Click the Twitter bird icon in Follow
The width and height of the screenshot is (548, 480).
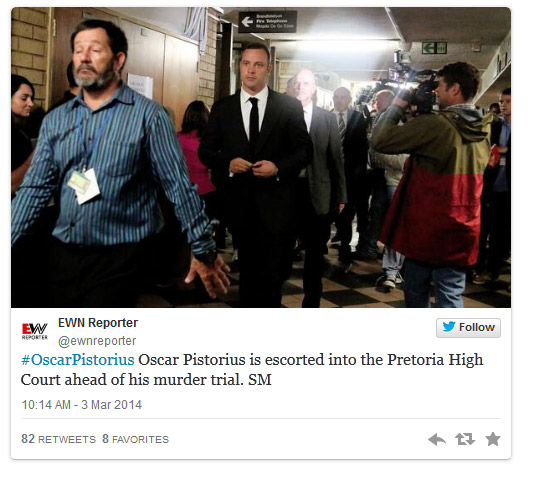click(449, 327)
